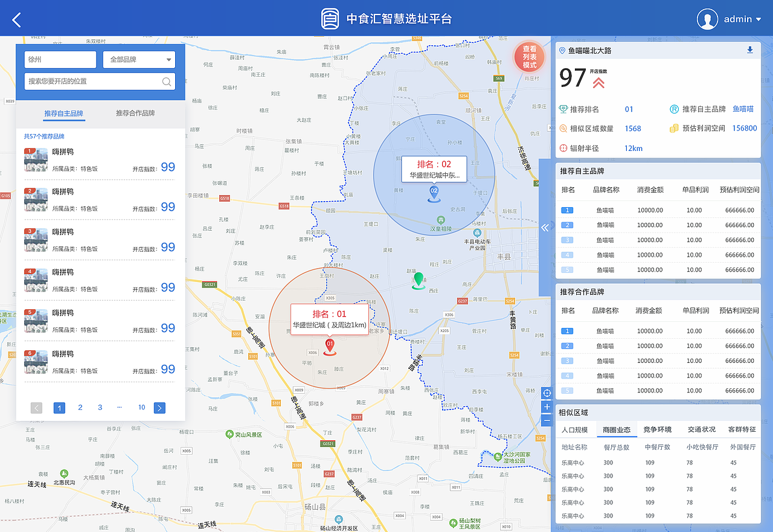Click the 突山风景区 landmark icon on map
Image resolution: width=773 pixels, height=532 pixels.
pos(229,434)
